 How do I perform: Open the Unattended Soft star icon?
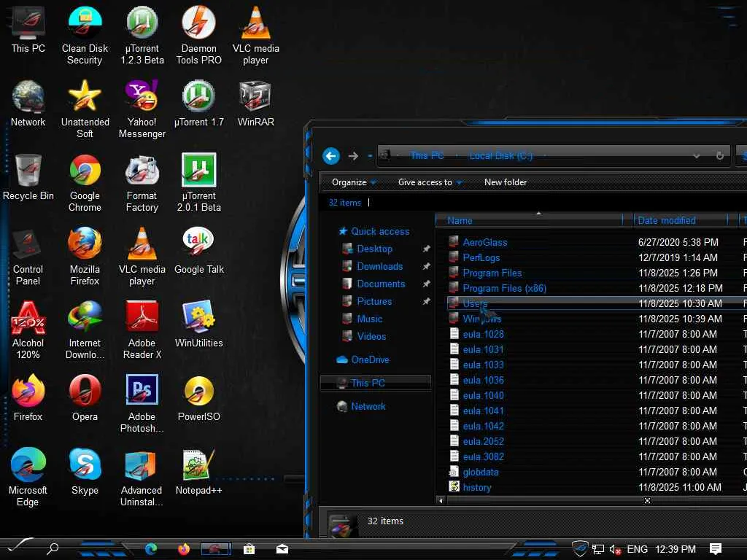[85, 109]
